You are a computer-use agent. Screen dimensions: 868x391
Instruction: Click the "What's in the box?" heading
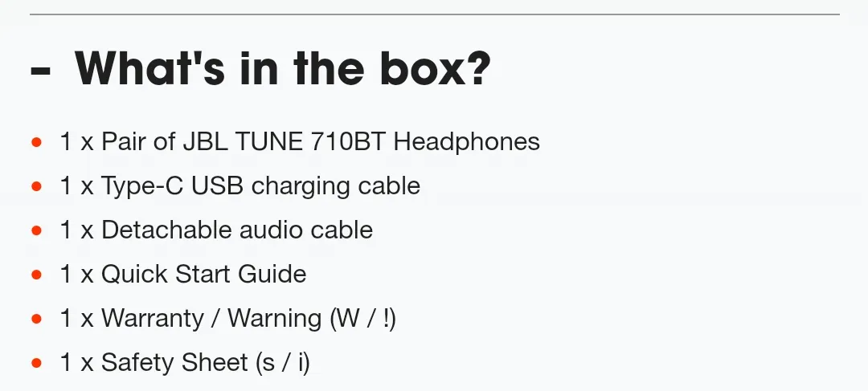point(283,68)
